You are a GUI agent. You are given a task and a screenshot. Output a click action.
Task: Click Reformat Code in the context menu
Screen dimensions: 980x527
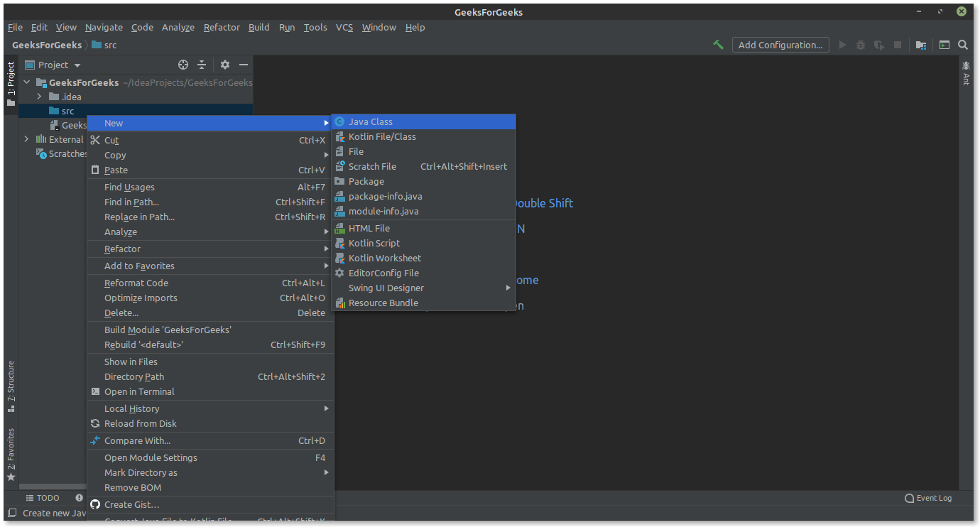point(210,283)
